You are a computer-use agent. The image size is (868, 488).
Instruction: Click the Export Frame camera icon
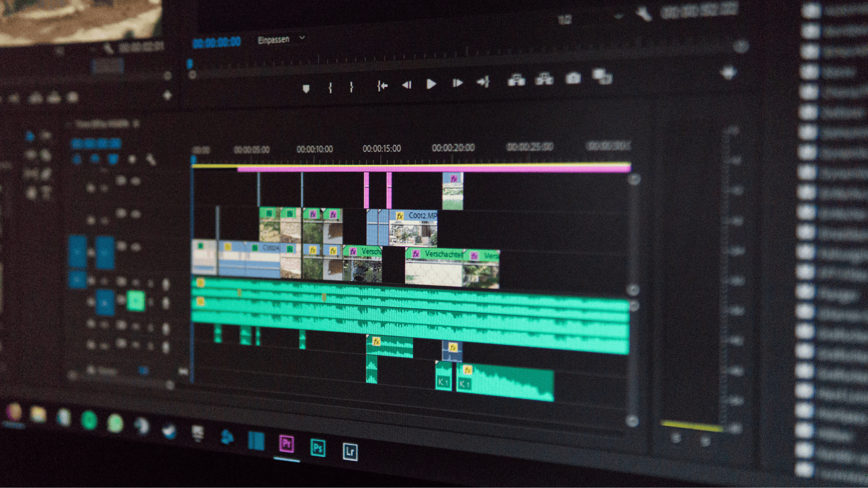(x=573, y=79)
